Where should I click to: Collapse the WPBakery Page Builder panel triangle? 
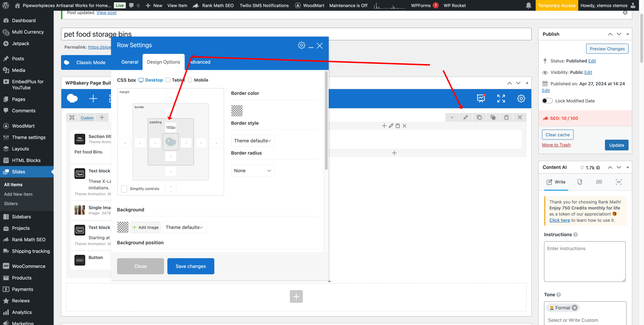(x=527, y=83)
